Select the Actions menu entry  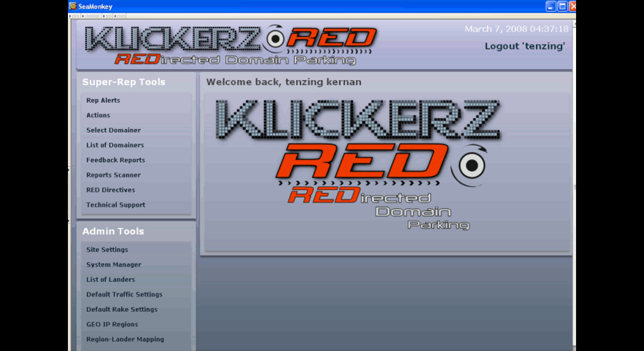pyautogui.click(x=98, y=115)
